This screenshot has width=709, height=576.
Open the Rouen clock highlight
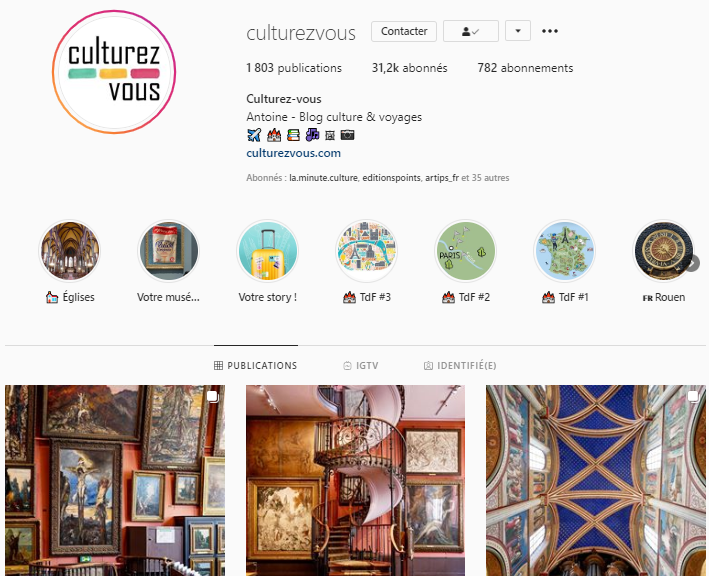tap(663, 250)
